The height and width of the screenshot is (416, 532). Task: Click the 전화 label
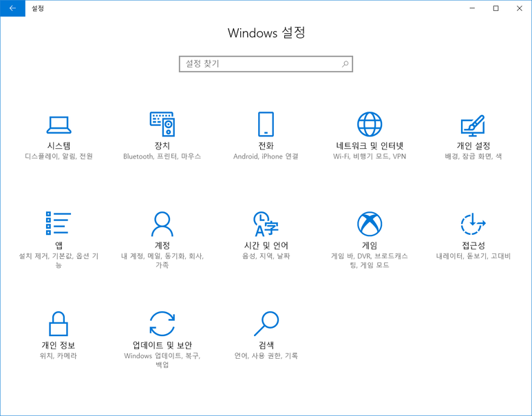click(x=266, y=146)
